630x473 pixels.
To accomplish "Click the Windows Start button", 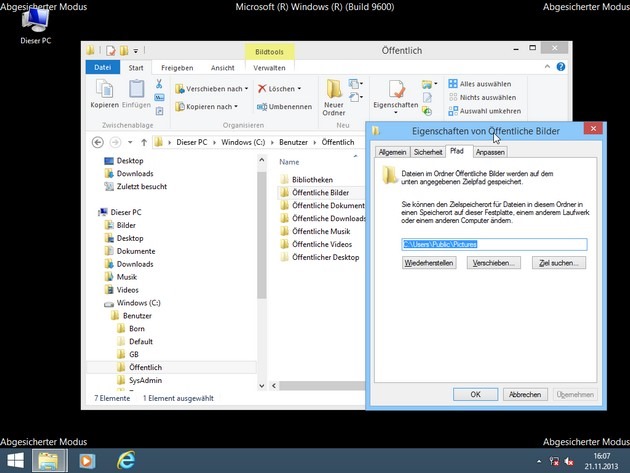I will coord(16,461).
